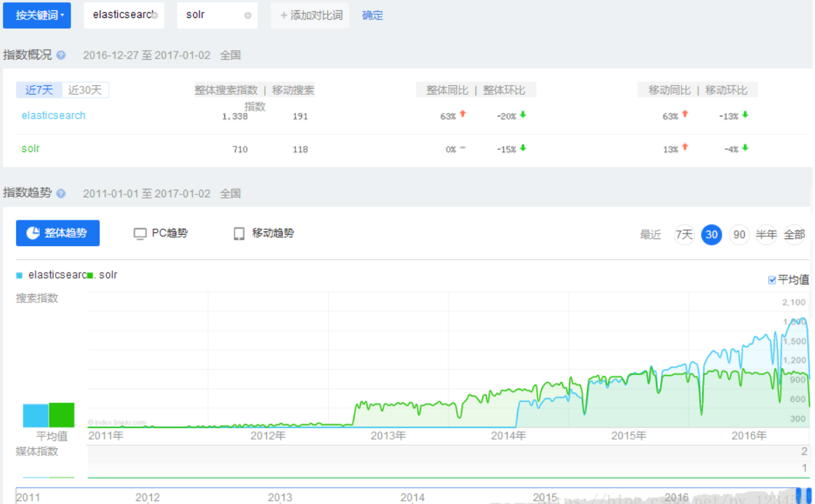
Task: Click the 2014年 label on chart axis
Action: click(508, 436)
